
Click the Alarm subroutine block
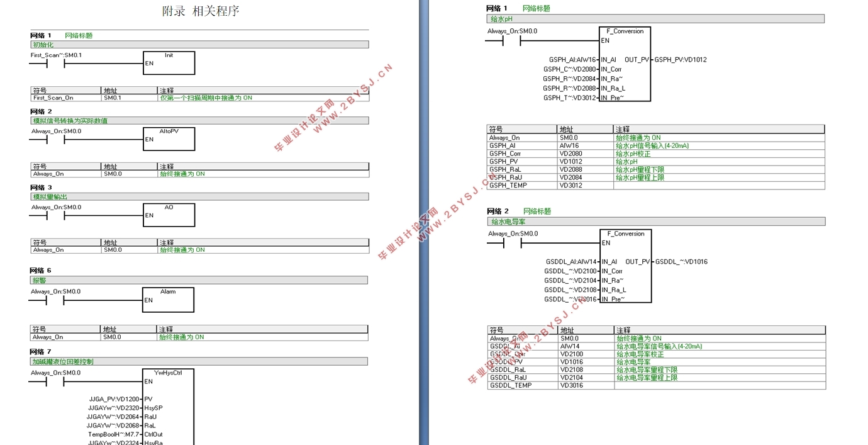[x=168, y=300]
